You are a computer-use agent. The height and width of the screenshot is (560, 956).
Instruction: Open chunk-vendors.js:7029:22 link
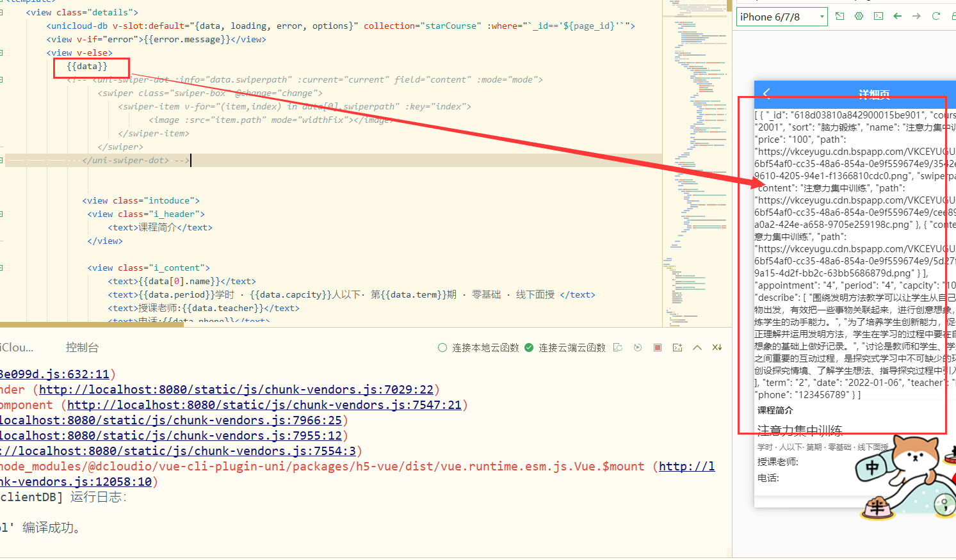pyautogui.click(x=236, y=390)
